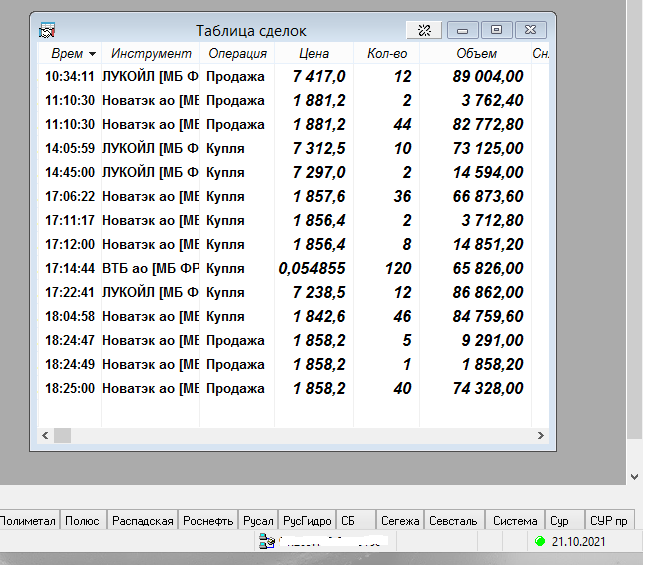Click the Кол-во column header

387,53
